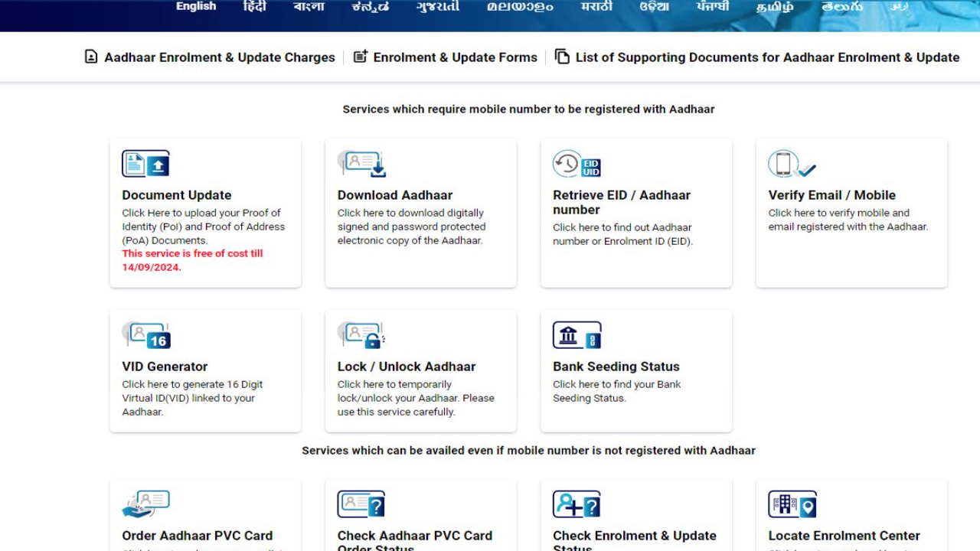The width and height of the screenshot is (980, 551).
Task: Click 'verify mobile and email registered' description
Action: click(x=848, y=220)
